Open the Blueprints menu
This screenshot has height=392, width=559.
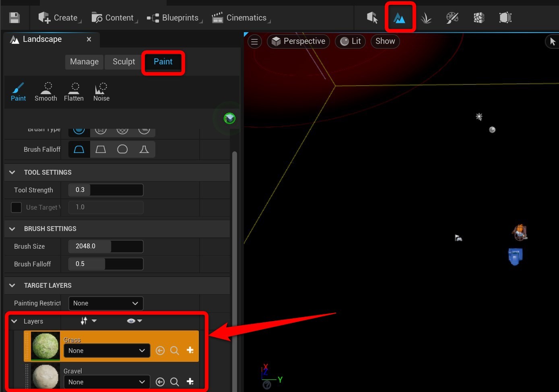click(174, 18)
